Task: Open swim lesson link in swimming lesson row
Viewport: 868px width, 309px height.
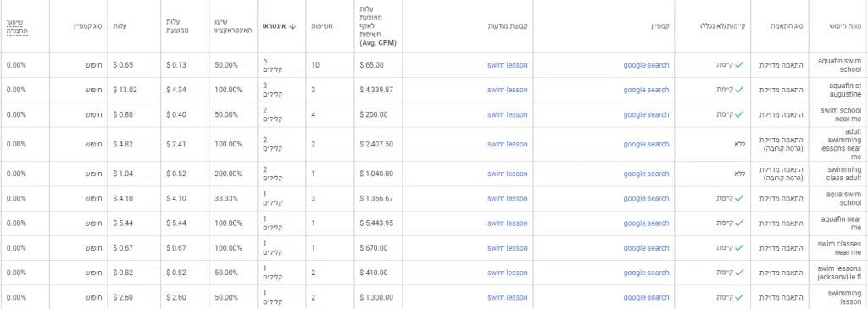Action: [508, 297]
